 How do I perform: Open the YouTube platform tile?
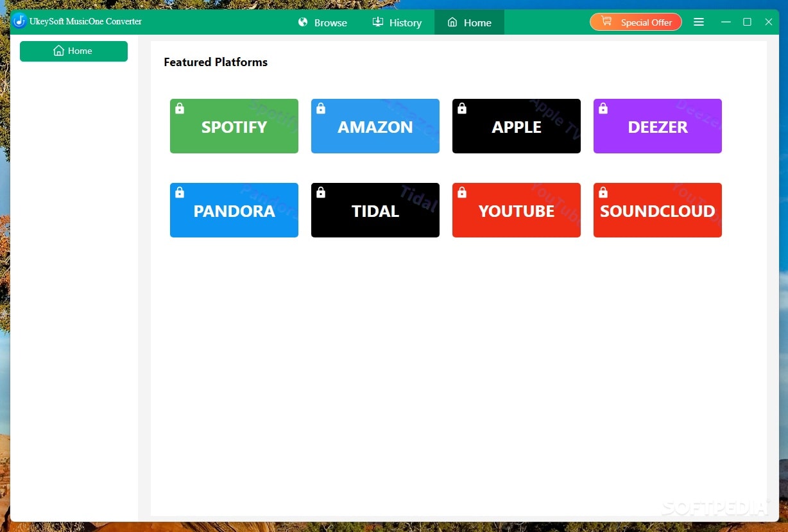tap(517, 210)
